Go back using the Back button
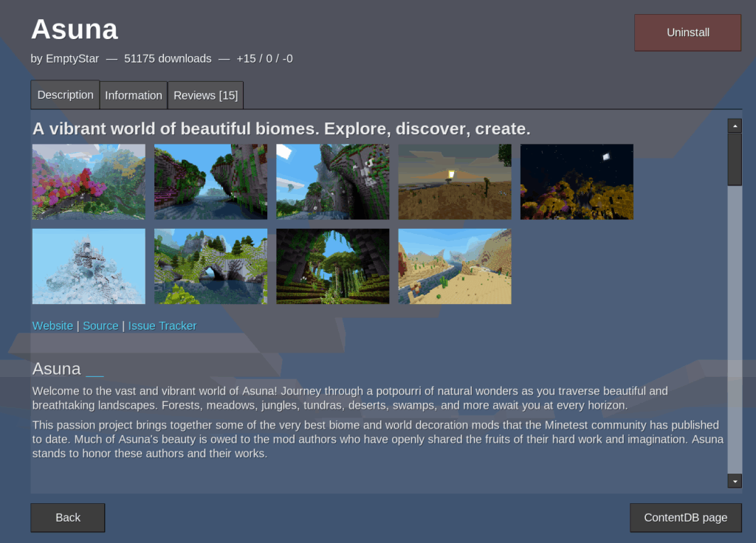 click(67, 518)
